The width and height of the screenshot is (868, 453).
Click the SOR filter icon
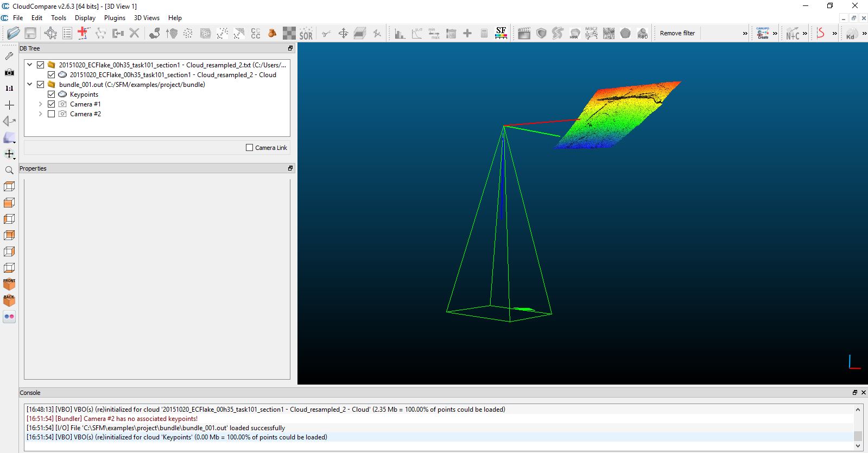(306, 34)
